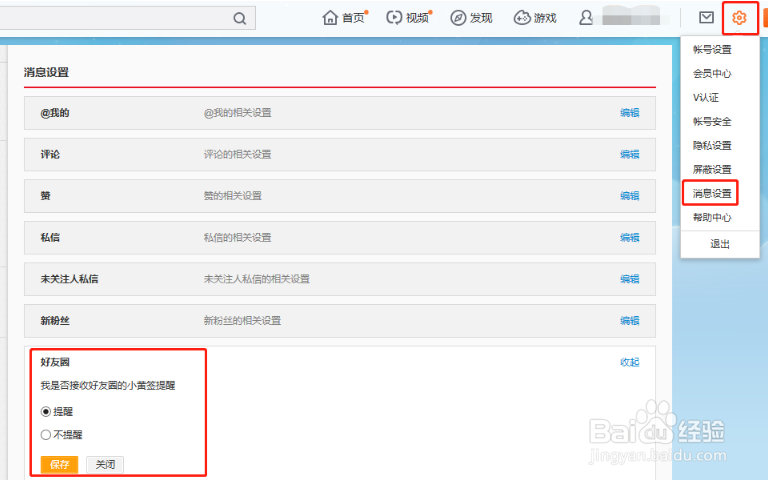Expand the 私信 row via 编辑

pos(630,238)
